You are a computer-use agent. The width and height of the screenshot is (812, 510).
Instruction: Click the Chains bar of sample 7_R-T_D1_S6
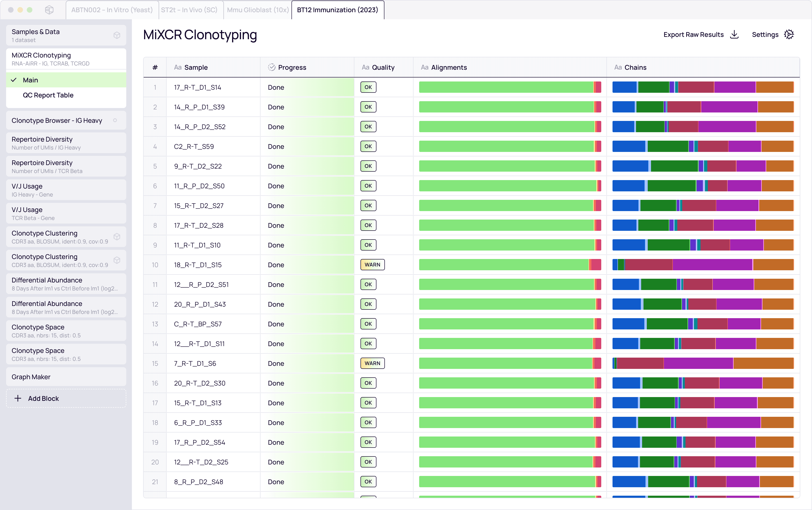pyautogui.click(x=703, y=363)
